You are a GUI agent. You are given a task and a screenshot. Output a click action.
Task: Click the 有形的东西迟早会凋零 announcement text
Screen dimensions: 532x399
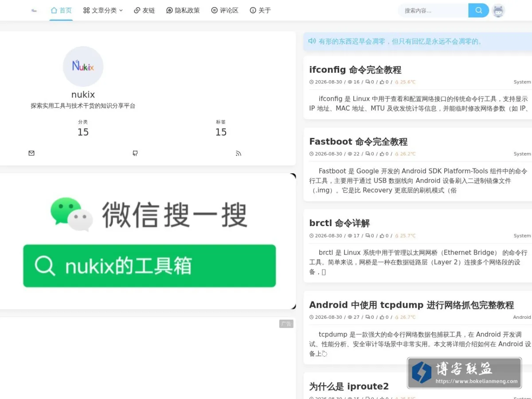click(400, 41)
